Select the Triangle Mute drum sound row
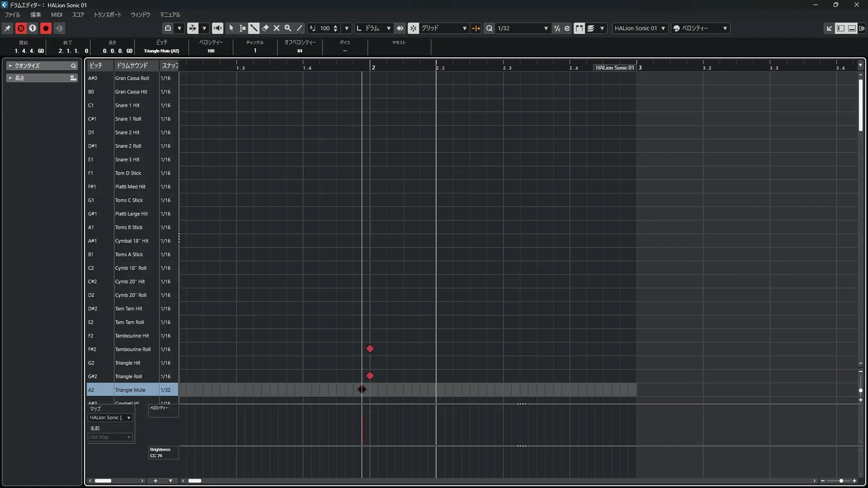The height and width of the screenshot is (488, 868). [x=130, y=390]
